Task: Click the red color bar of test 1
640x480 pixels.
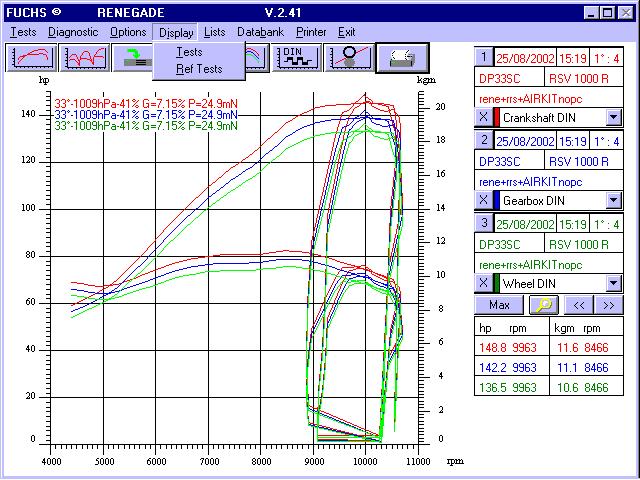Action: pyautogui.click(x=497, y=117)
